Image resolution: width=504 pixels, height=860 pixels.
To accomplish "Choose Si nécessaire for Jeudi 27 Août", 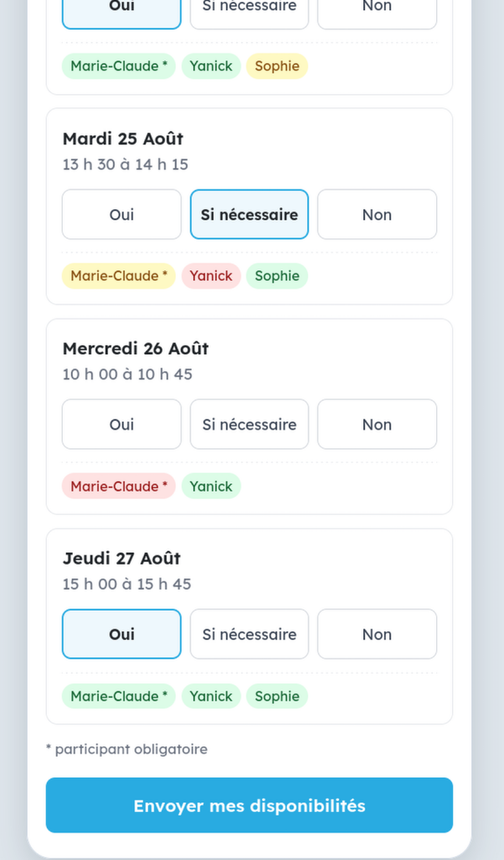I will tap(250, 634).
